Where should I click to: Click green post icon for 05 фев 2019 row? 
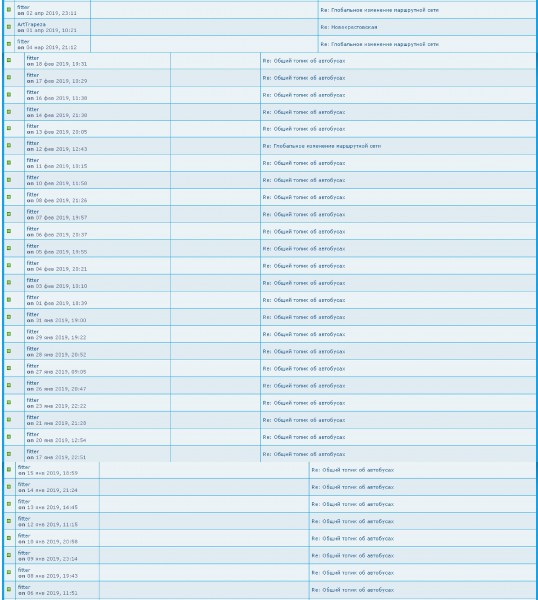pyautogui.click(x=9, y=249)
